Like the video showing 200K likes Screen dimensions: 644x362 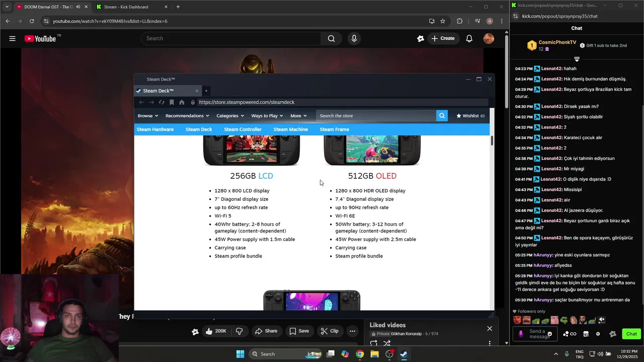[216, 331]
